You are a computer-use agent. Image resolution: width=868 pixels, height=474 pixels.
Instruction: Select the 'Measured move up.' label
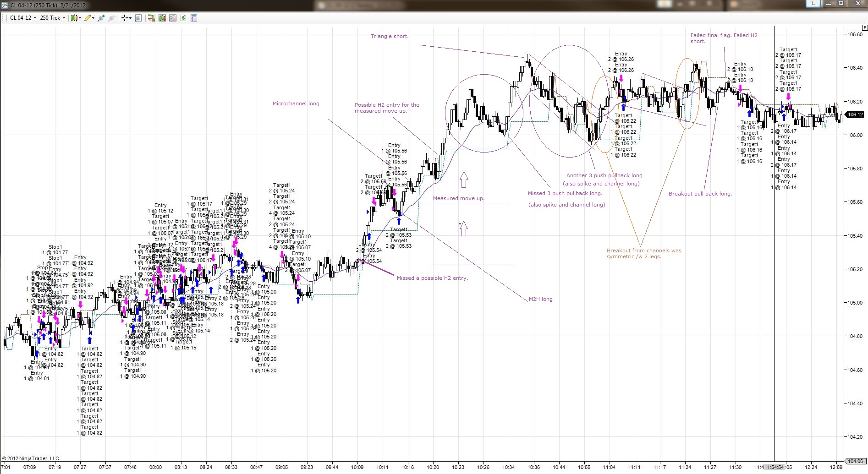(x=459, y=198)
